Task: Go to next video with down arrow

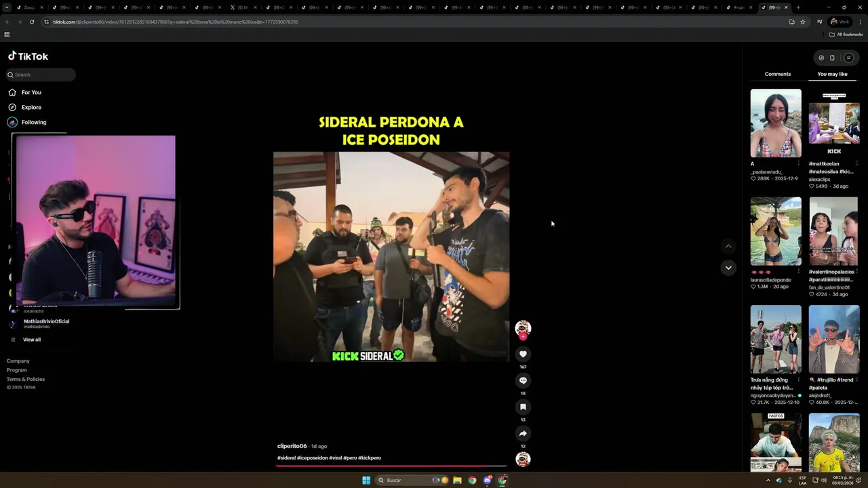Action: coord(728,268)
